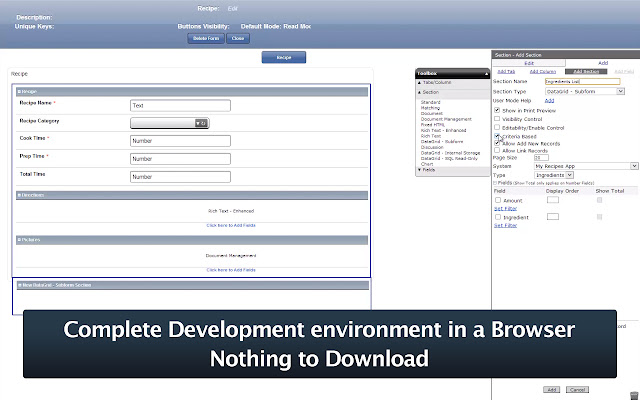640x400 pixels.
Task: Toggle the Directions section header icon
Action: [19, 195]
